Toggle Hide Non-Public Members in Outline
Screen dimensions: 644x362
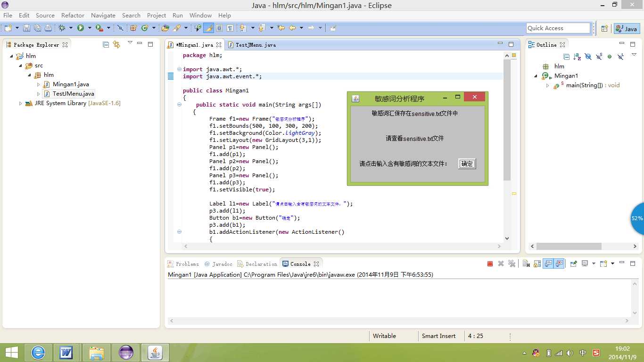click(610, 57)
